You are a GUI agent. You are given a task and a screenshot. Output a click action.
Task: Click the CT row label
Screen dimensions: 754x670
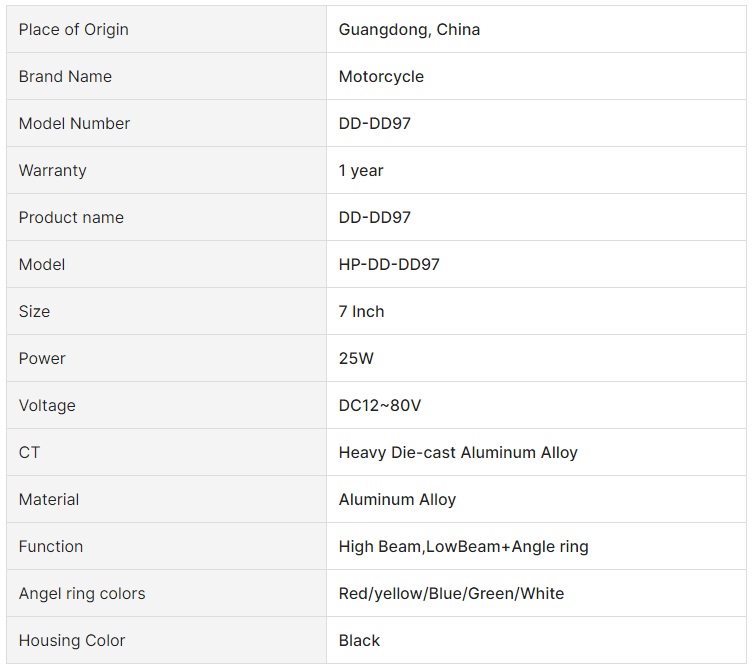pos(29,452)
